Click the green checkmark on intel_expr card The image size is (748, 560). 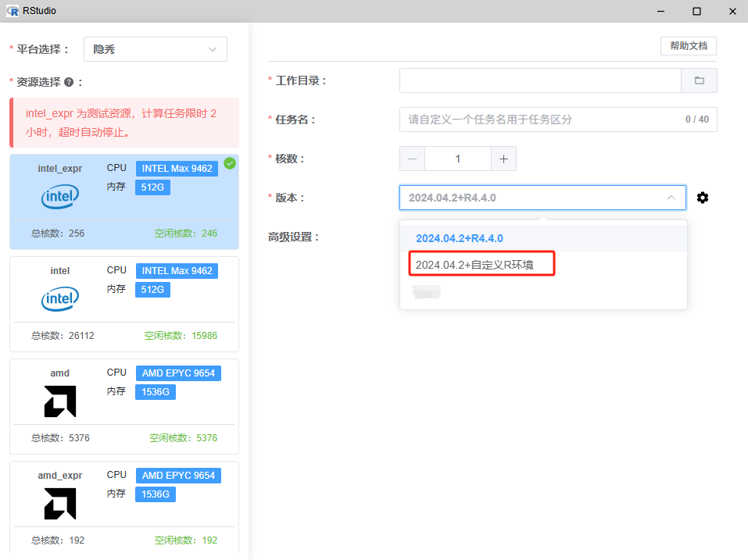pyautogui.click(x=229, y=163)
